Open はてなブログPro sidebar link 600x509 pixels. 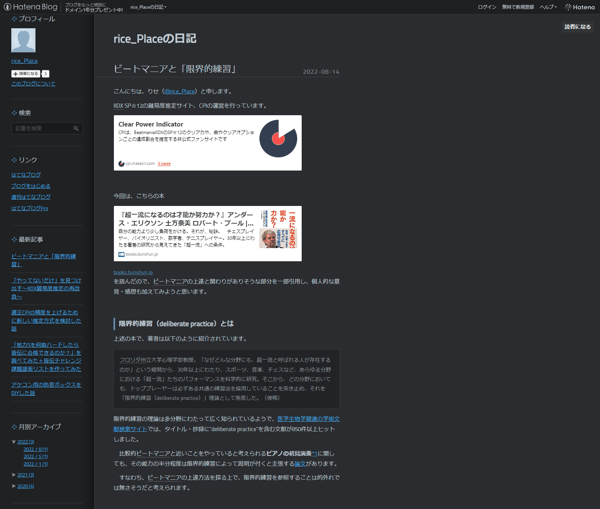(x=29, y=208)
